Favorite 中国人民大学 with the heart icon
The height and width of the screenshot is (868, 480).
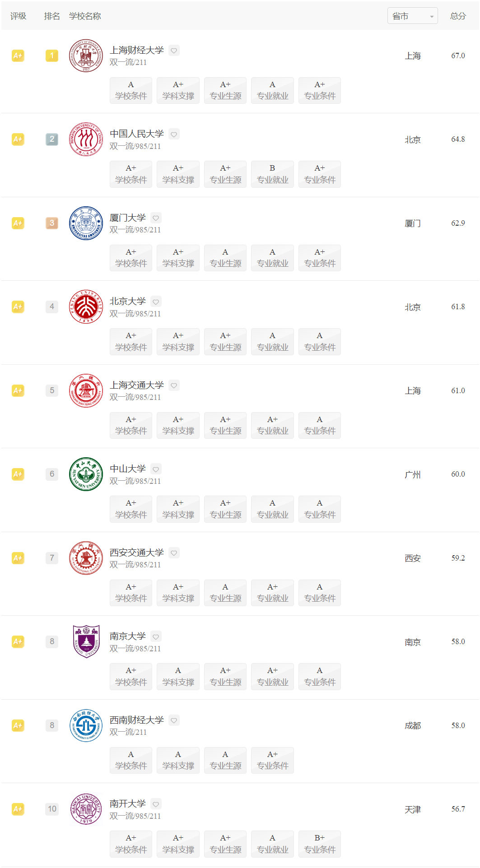(x=173, y=134)
